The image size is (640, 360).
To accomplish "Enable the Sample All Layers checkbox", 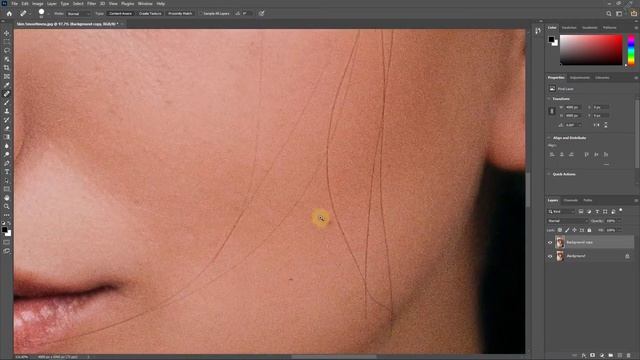I will click(x=201, y=13).
